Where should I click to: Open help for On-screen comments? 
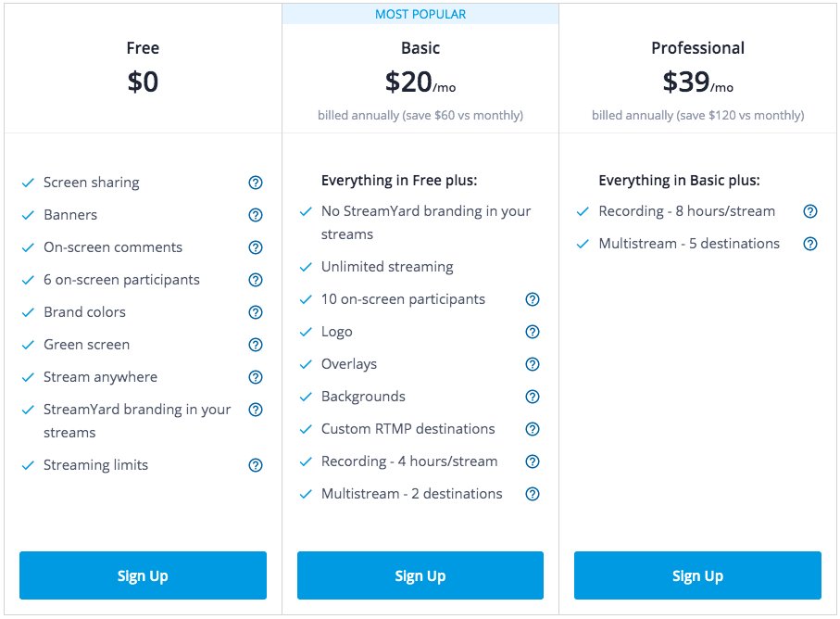coord(256,247)
